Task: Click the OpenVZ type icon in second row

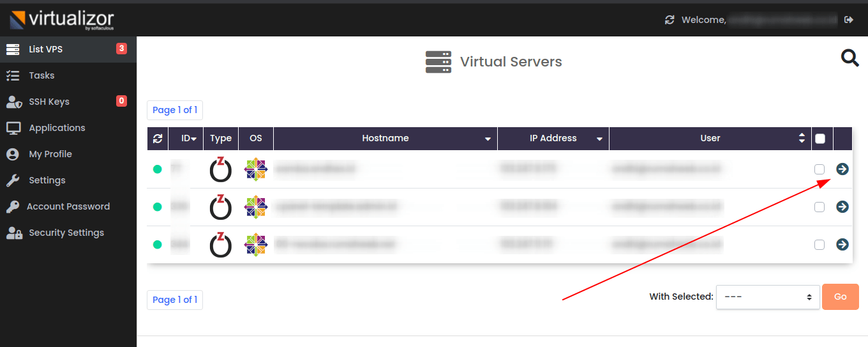Action: 221,207
